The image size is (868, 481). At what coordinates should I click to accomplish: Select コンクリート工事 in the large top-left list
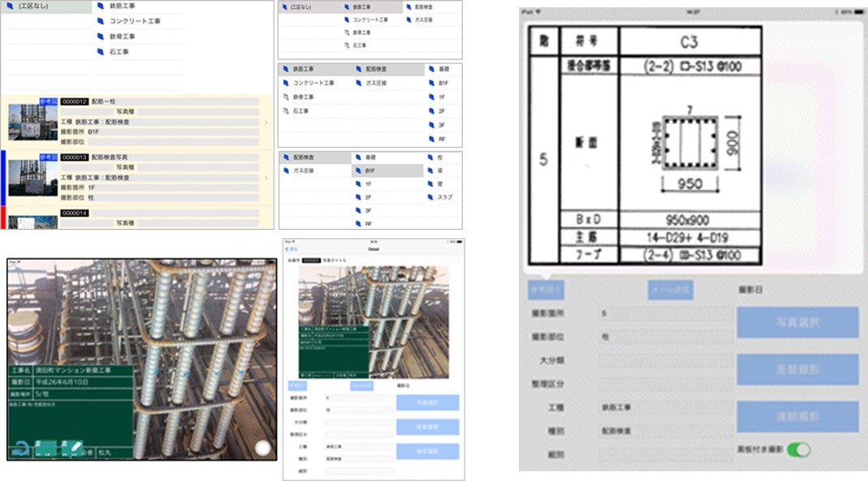coord(134,21)
